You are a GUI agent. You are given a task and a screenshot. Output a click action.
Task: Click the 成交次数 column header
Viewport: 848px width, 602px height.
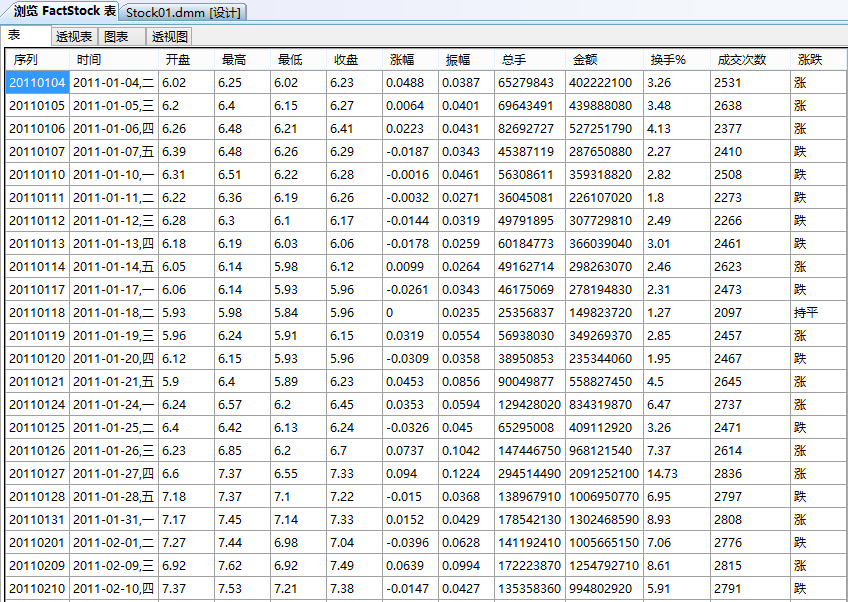(x=751, y=59)
